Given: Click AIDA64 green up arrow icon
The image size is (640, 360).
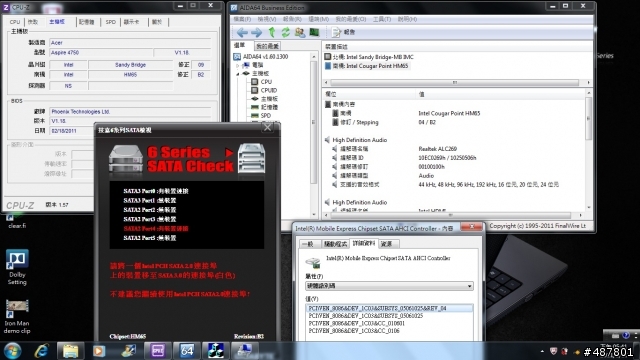Looking at the screenshot, I should click(x=272, y=32).
